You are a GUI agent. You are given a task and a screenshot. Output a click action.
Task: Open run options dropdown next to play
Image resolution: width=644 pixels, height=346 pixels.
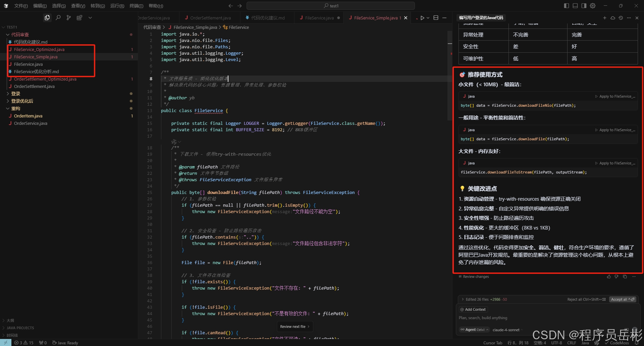pos(428,18)
